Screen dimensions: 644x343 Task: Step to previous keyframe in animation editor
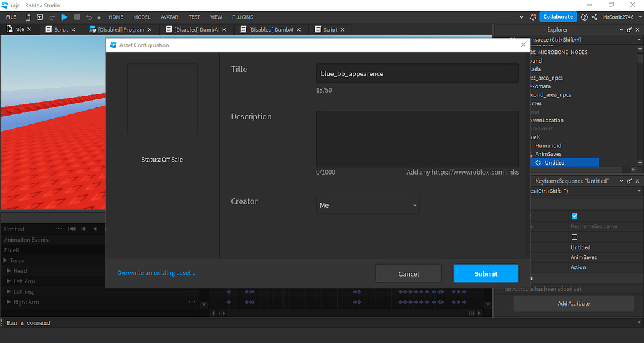[83, 229]
